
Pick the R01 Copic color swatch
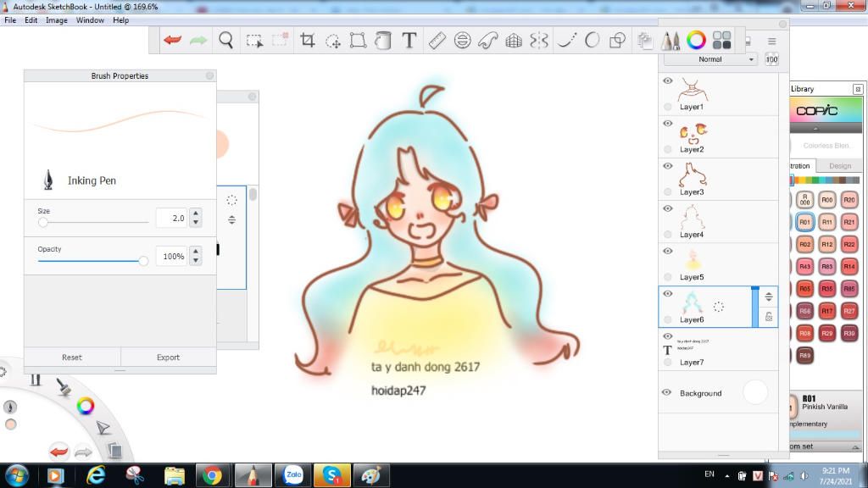tap(805, 222)
